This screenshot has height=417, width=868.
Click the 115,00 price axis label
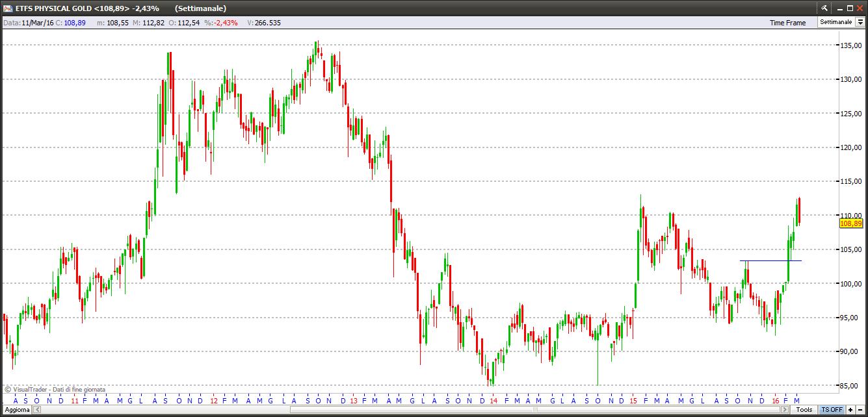coord(851,181)
